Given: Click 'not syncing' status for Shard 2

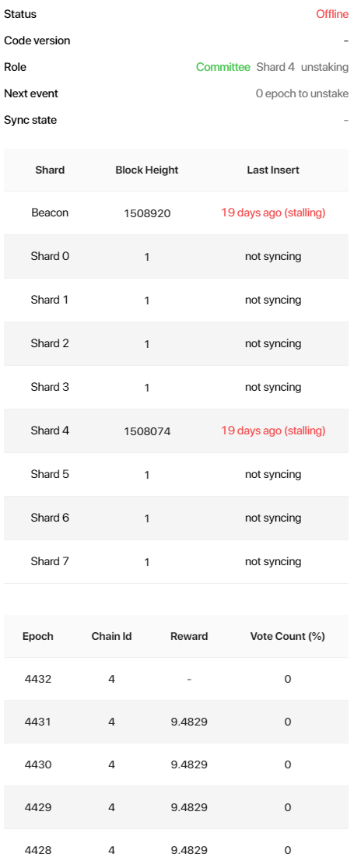Looking at the screenshot, I should [x=273, y=343].
